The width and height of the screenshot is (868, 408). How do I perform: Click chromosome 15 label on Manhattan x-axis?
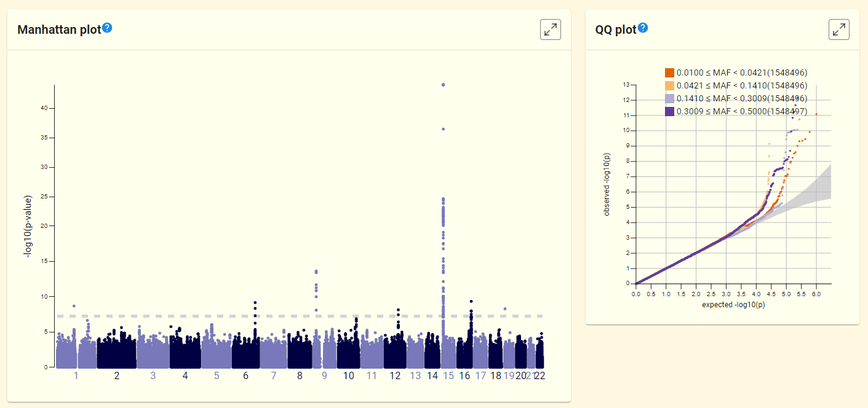(x=448, y=375)
